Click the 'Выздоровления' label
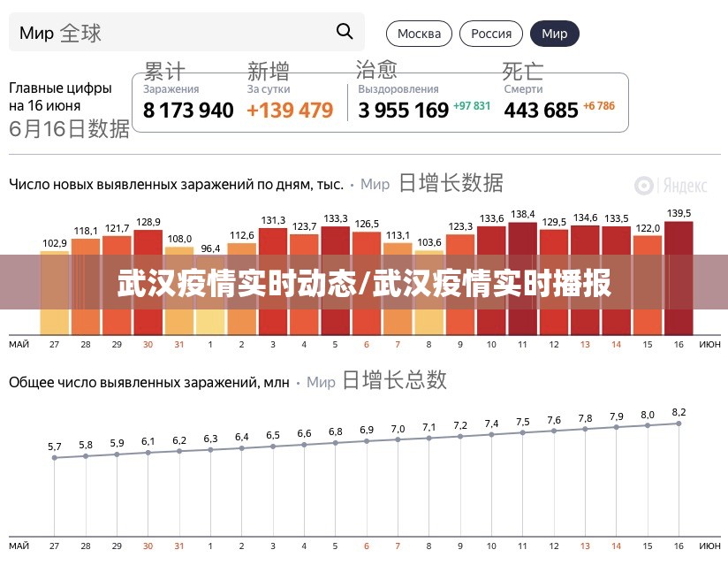 pos(398,89)
